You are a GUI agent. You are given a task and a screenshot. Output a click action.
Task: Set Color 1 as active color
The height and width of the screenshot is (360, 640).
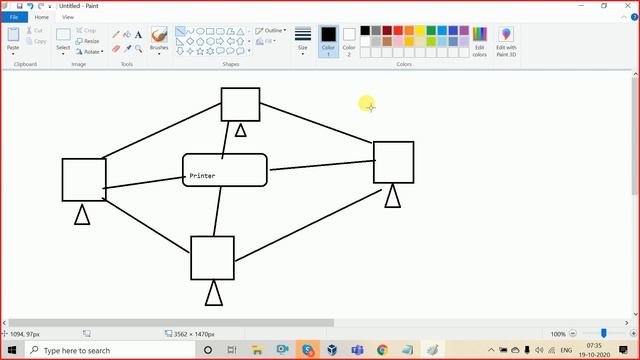tap(329, 41)
